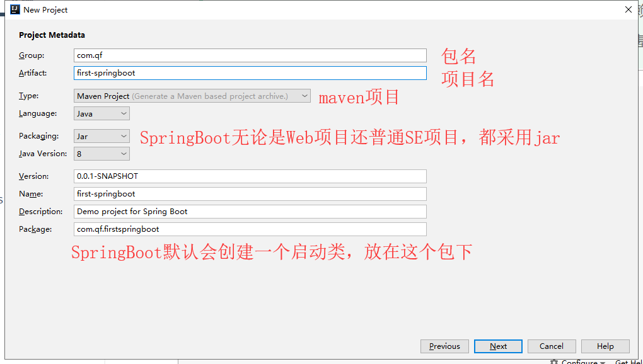Open Configure menu in background window
643x364 pixels.
[x=578, y=361]
